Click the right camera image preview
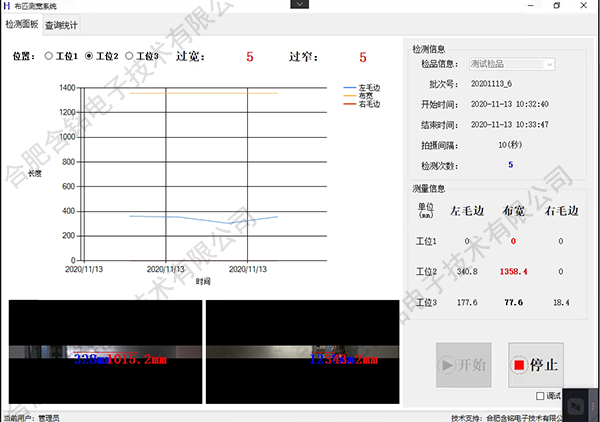Screen dimensions: 600x422 tap(300, 352)
